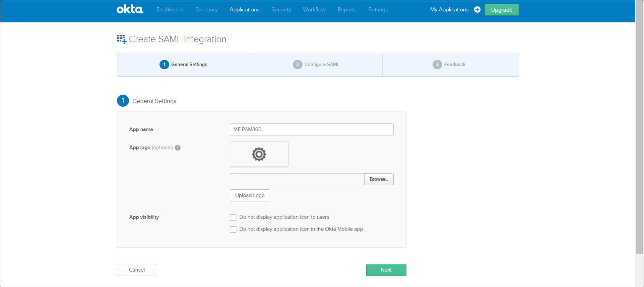Screen dimensions: 644x287
Task: Open the Settings menu
Action: [x=378, y=10]
